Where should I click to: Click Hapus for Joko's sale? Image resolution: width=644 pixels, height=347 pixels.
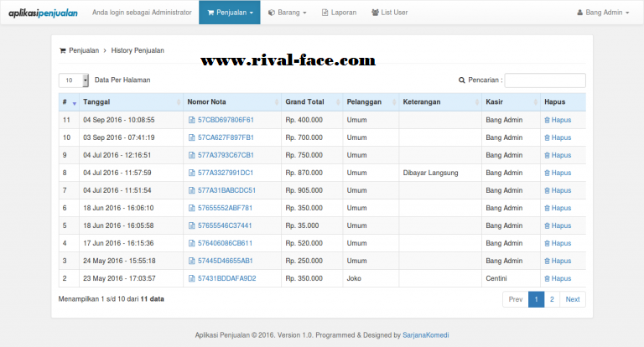pos(558,279)
